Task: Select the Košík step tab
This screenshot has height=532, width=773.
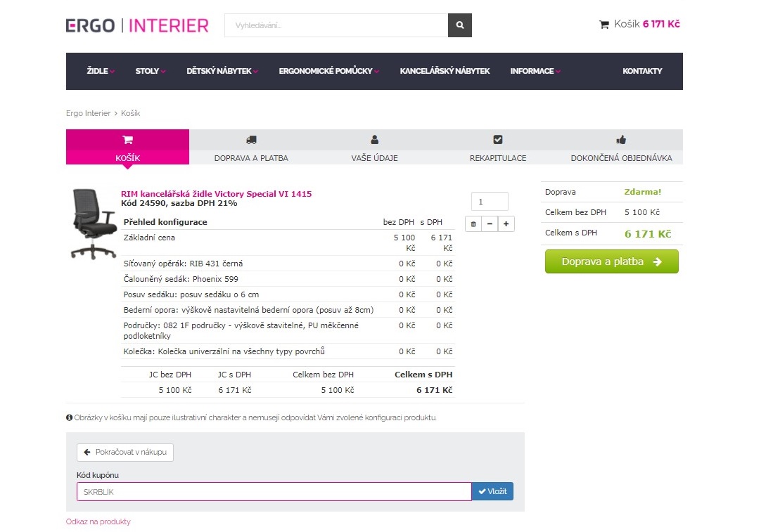Action: click(128, 147)
